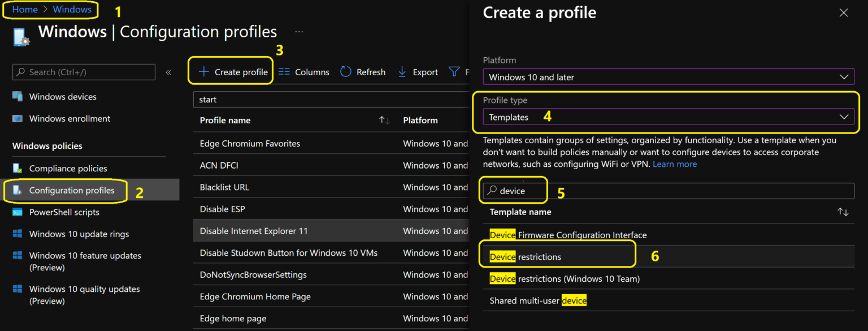Click the PowerShell scripts icon

click(18, 212)
